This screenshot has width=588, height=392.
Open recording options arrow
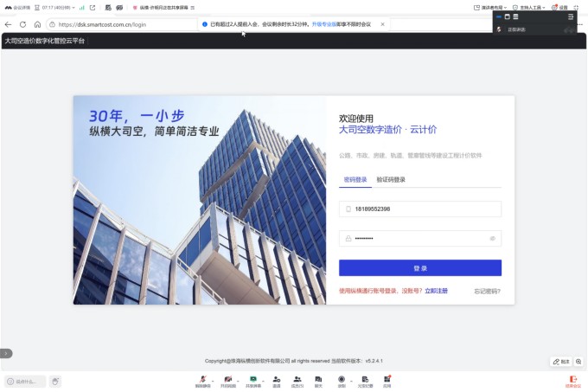click(351, 381)
